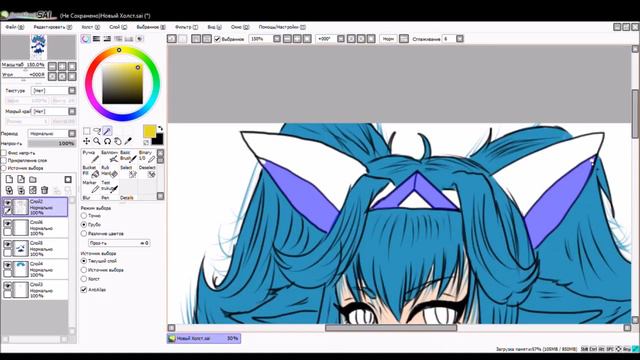Open the Сглаживание stabilizer dropdown
The image size is (640, 360).
coord(460,39)
